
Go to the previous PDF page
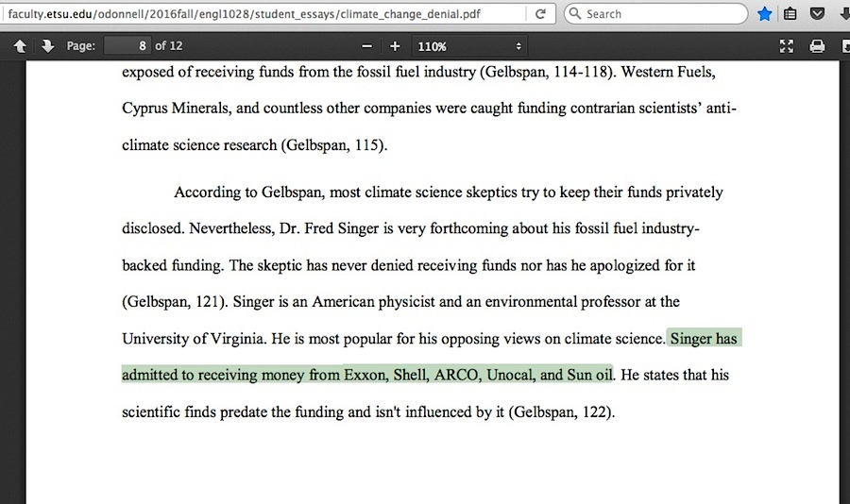click(x=20, y=46)
